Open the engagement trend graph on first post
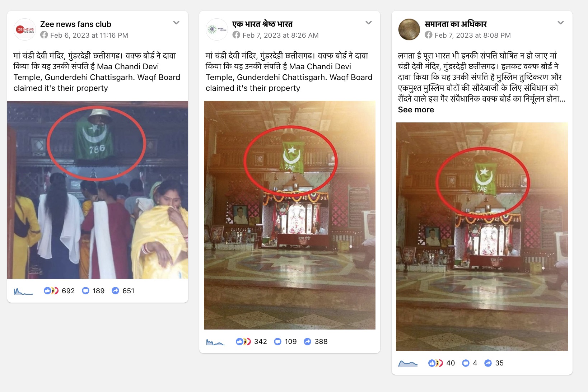588x392 pixels. (23, 291)
